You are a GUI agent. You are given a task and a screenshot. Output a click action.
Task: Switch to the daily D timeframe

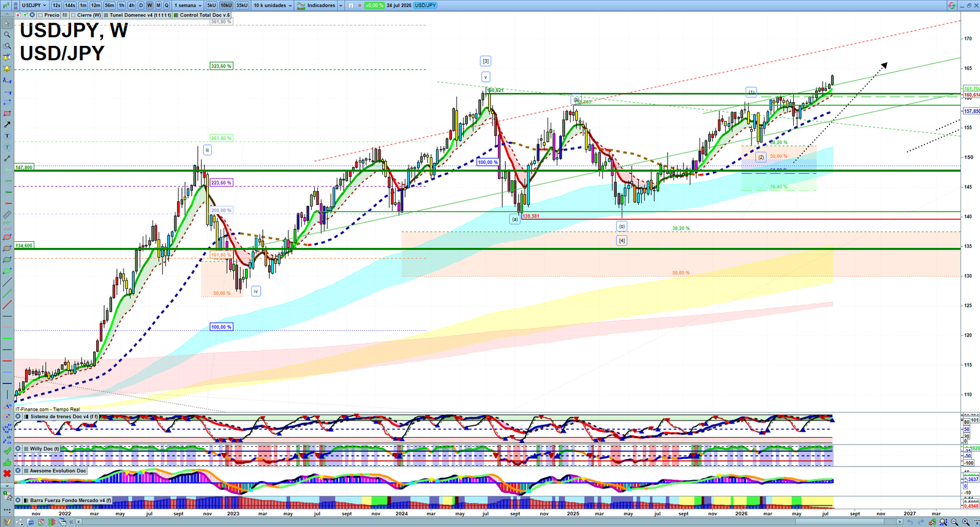141,6
